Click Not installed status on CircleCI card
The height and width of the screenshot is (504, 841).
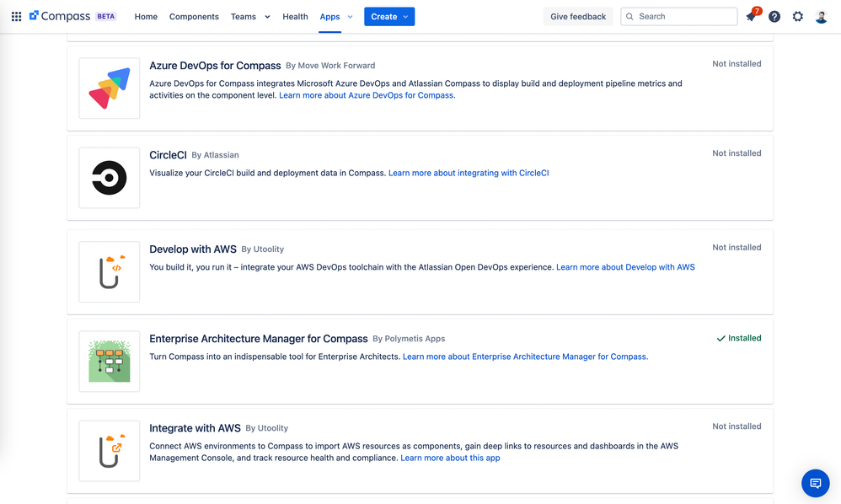(737, 153)
